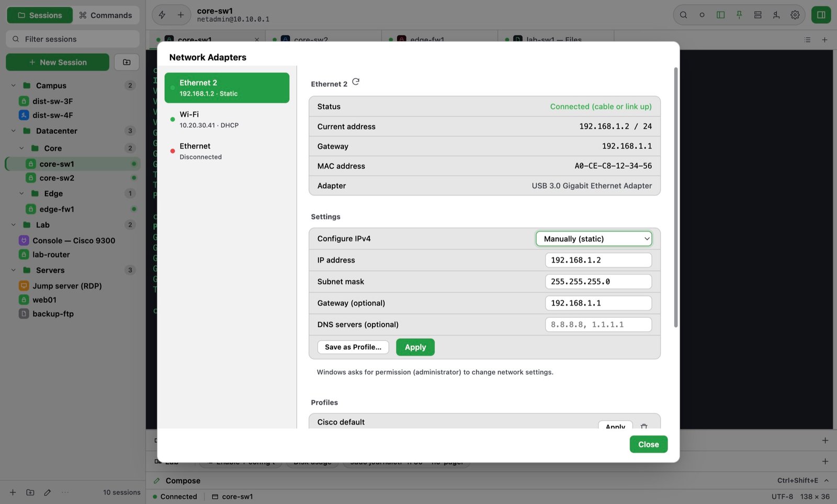837x504 pixels.
Task: Refresh the Ethernet 2 adapter details
Action: 356,82
